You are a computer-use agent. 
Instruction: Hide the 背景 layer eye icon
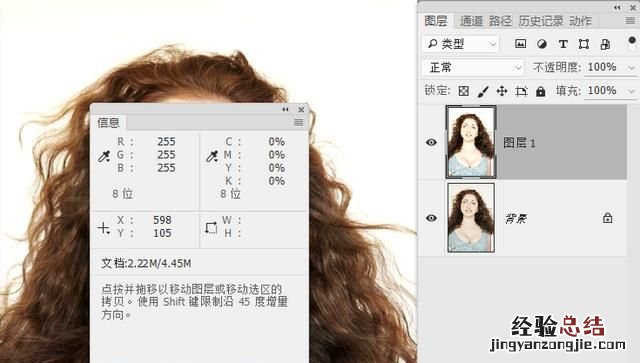(431, 218)
